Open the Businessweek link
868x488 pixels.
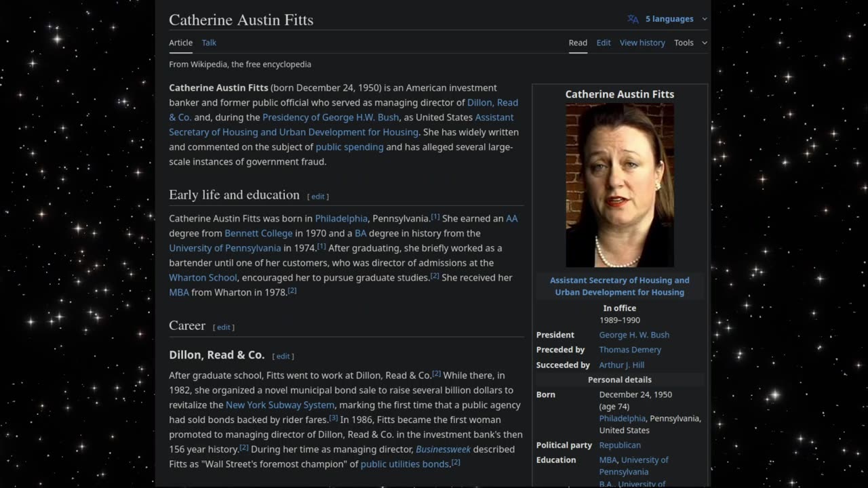click(x=443, y=449)
